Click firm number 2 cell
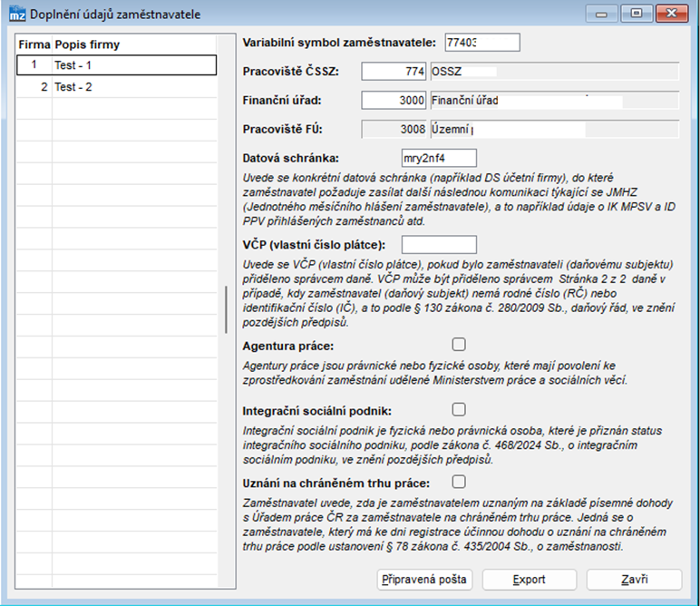Screen dimensions: 700x606 [34, 86]
